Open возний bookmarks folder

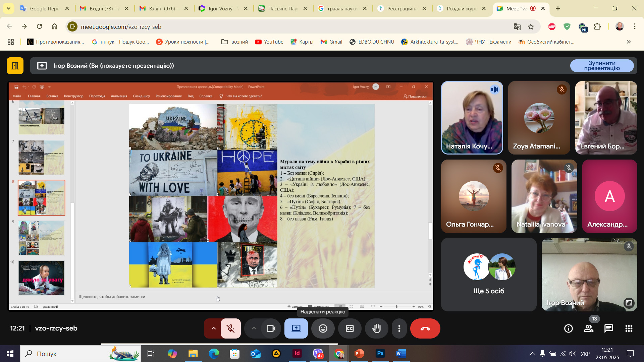235,42
